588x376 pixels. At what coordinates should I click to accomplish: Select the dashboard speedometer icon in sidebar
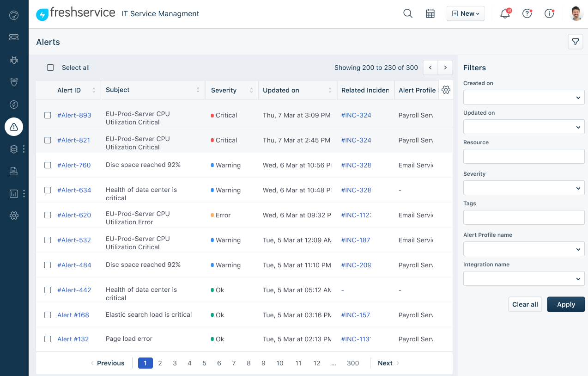click(x=14, y=15)
